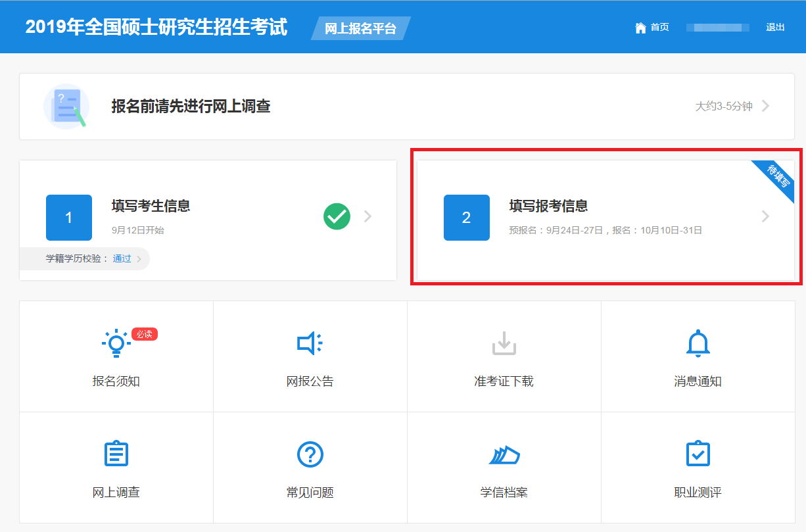Click the survey document icon in the banner
This screenshot has height=532, width=806.
[65, 107]
